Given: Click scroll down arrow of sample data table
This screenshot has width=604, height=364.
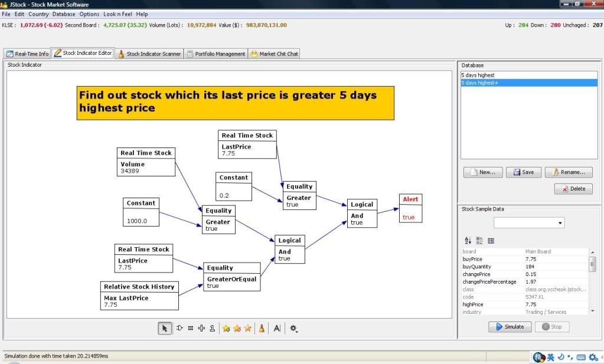Looking at the screenshot, I should (592, 311).
